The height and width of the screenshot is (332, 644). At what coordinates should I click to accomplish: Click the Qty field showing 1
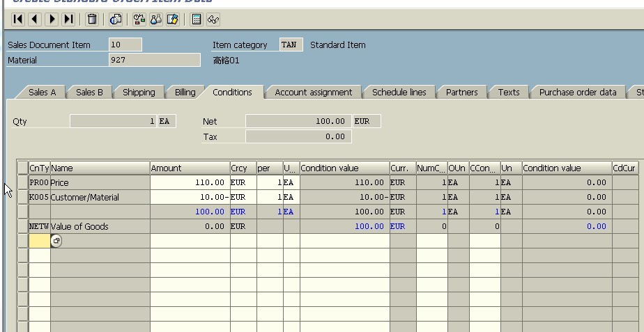(x=114, y=121)
